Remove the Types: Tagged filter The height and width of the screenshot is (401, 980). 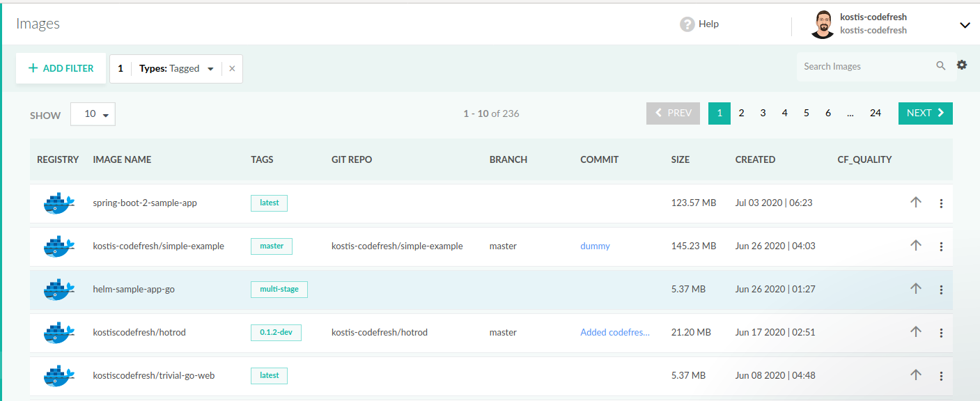click(232, 69)
